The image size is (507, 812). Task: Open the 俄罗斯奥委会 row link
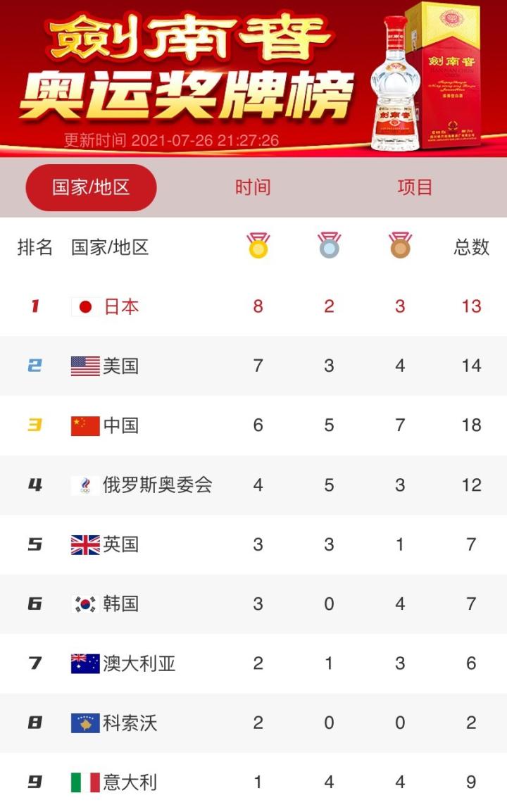157,485
